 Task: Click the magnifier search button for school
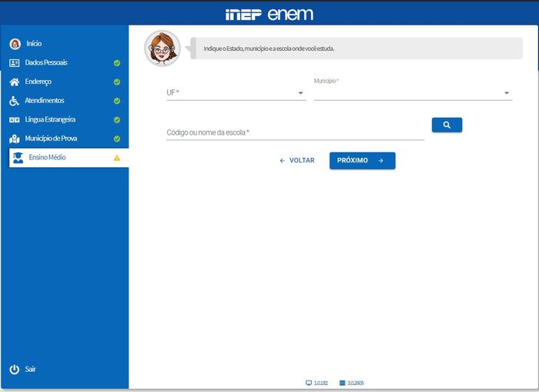click(x=447, y=125)
